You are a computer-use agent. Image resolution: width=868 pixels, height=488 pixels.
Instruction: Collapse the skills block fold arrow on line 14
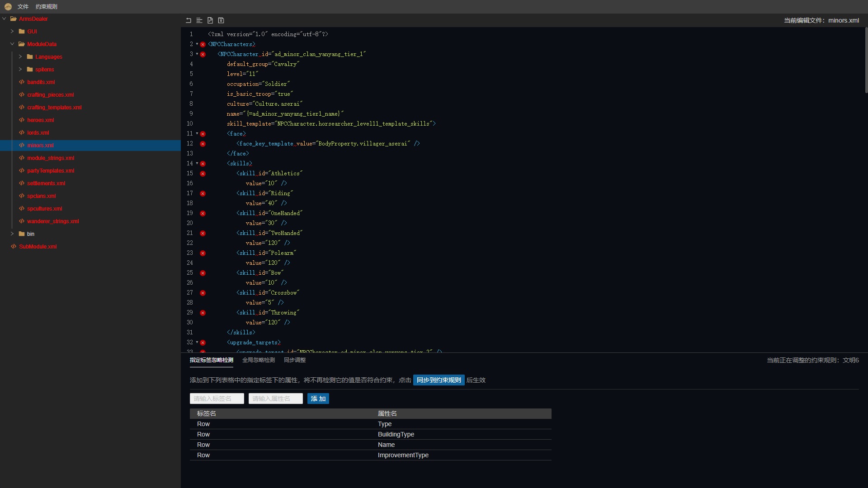tap(197, 164)
